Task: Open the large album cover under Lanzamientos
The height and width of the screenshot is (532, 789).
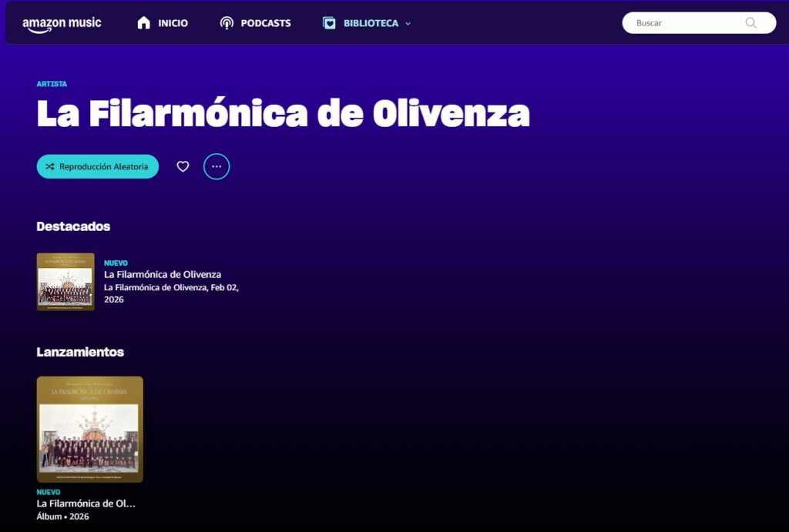Action: [x=90, y=430]
